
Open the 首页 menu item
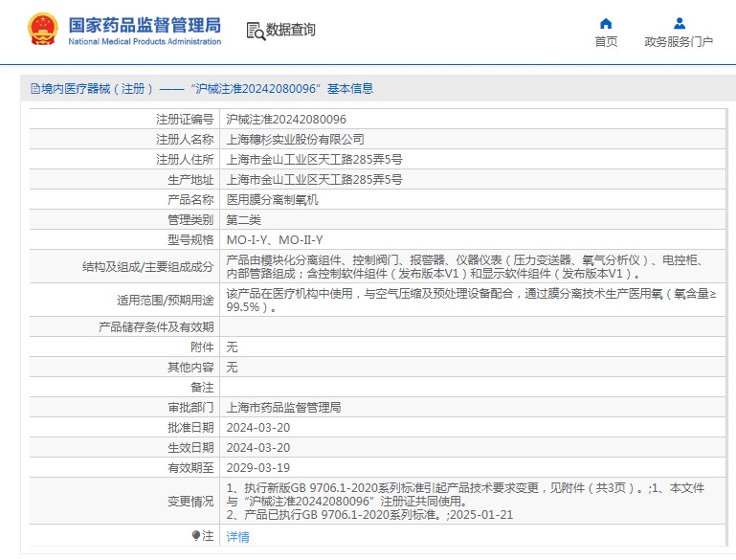(606, 41)
